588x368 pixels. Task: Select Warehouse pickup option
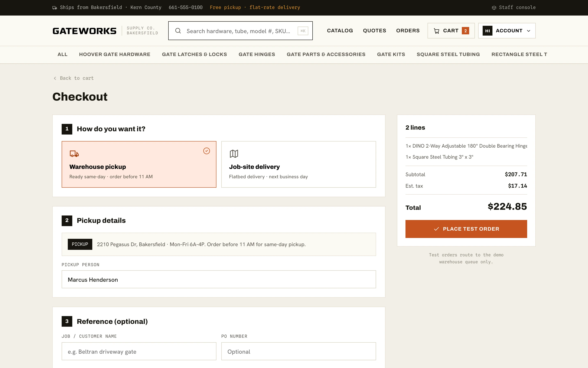139,164
